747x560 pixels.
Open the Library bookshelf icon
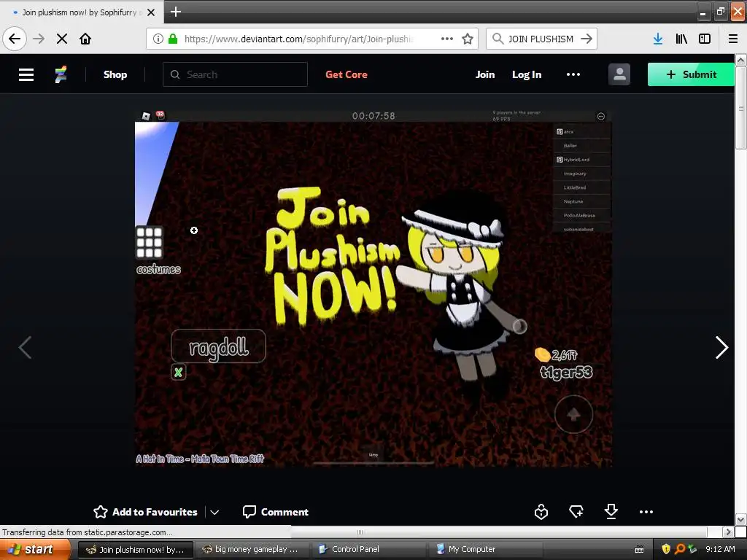(681, 39)
